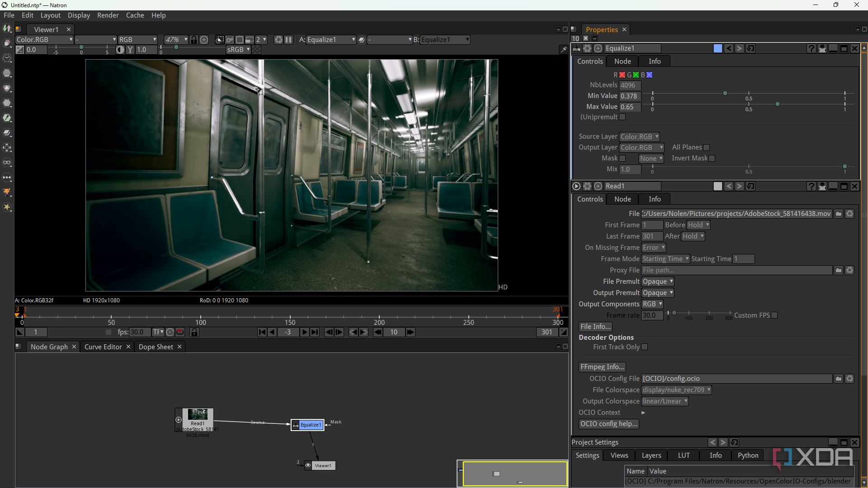Jump to last frame playback button
The width and height of the screenshot is (868, 488).
click(x=315, y=332)
